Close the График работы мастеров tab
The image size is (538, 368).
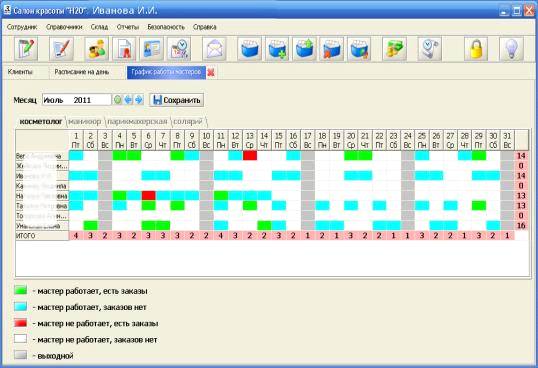[211, 72]
